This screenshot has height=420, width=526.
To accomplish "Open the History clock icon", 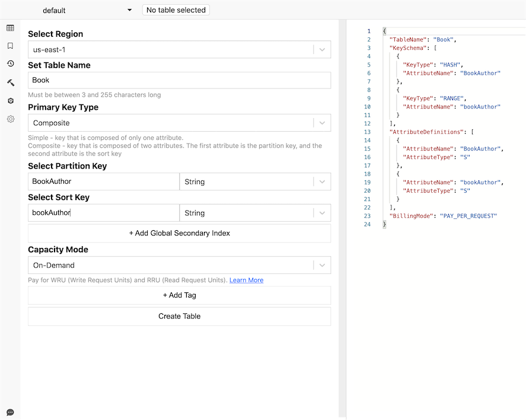I will [9, 64].
